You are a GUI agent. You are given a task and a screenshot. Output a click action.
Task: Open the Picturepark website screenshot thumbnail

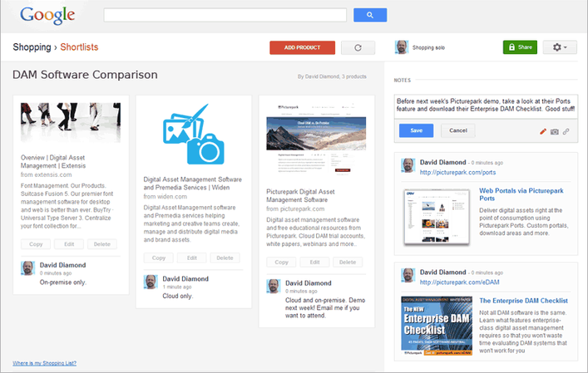316,140
